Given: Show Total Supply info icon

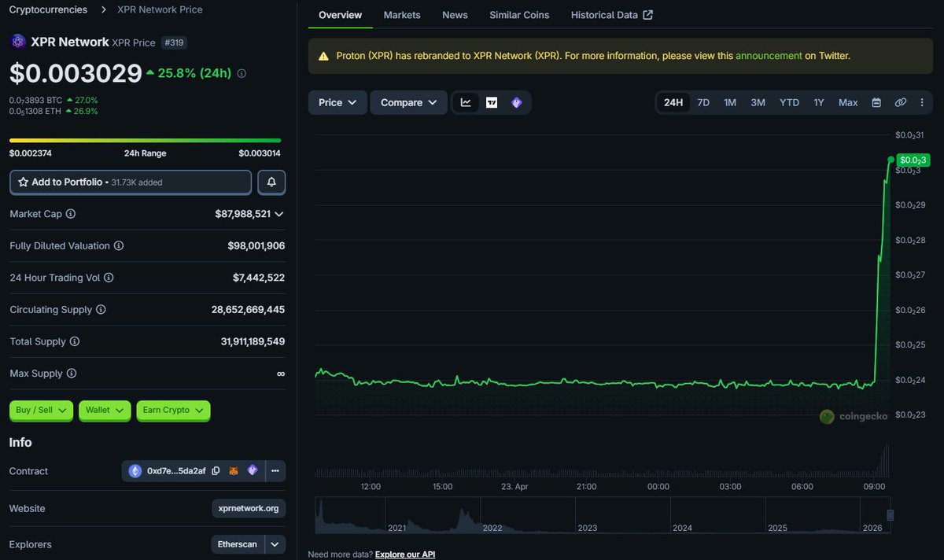Looking at the screenshot, I should 75,341.
